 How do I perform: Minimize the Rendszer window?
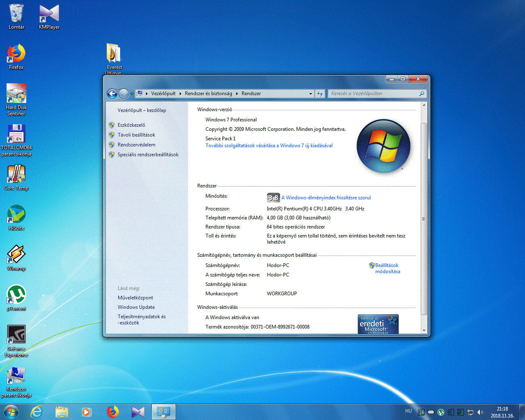pos(392,79)
